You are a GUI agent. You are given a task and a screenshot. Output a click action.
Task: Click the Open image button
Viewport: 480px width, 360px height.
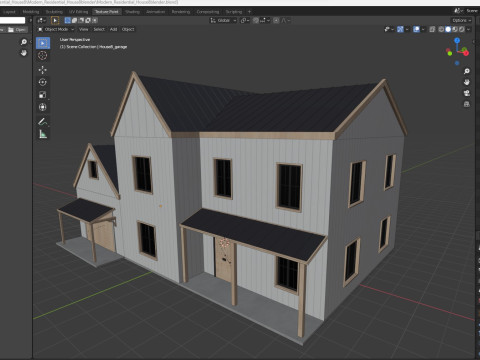(17, 29)
